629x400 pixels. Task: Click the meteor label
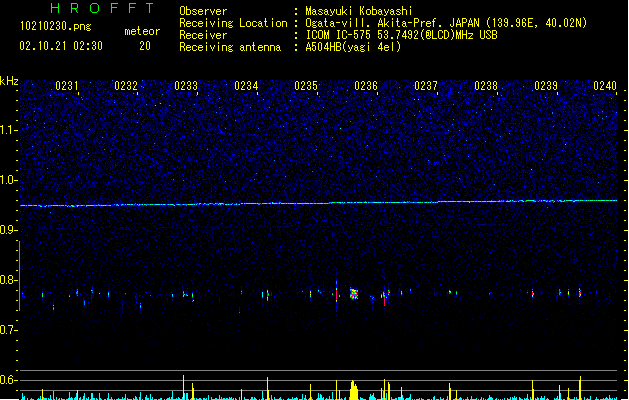tap(142, 31)
